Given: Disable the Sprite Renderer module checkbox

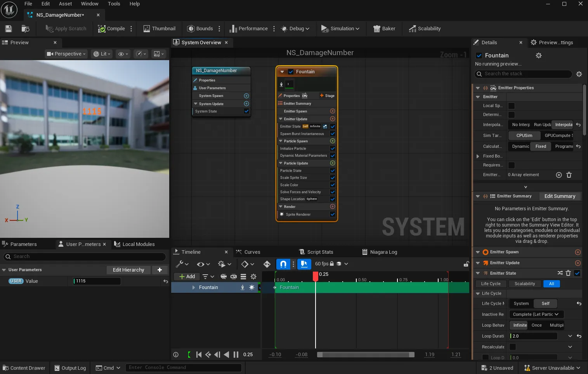Looking at the screenshot, I should (333, 214).
